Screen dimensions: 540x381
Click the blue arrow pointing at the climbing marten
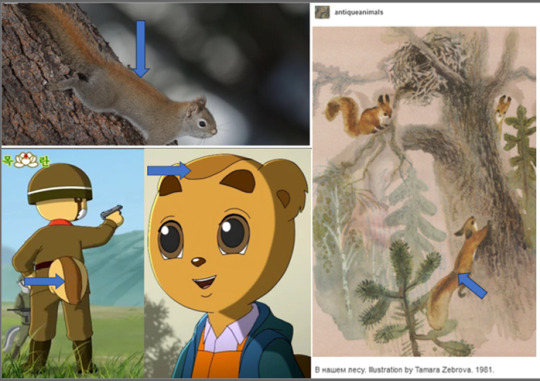[x=472, y=285]
